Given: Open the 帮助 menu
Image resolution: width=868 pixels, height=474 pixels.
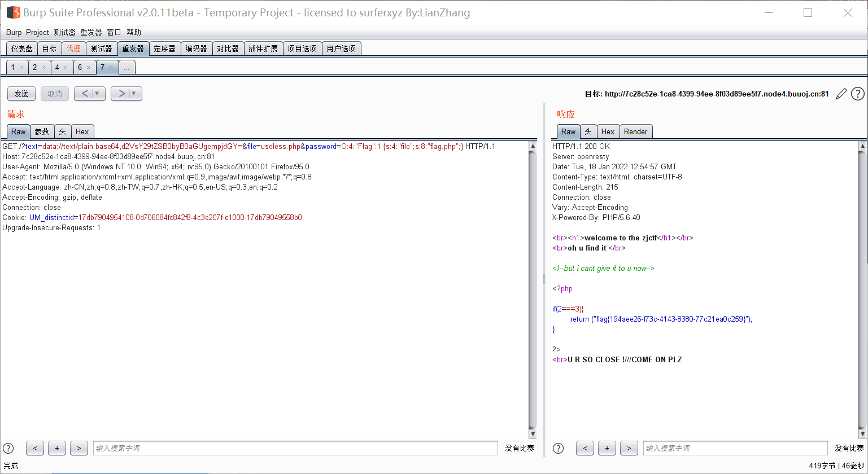Looking at the screenshot, I should pos(134,33).
